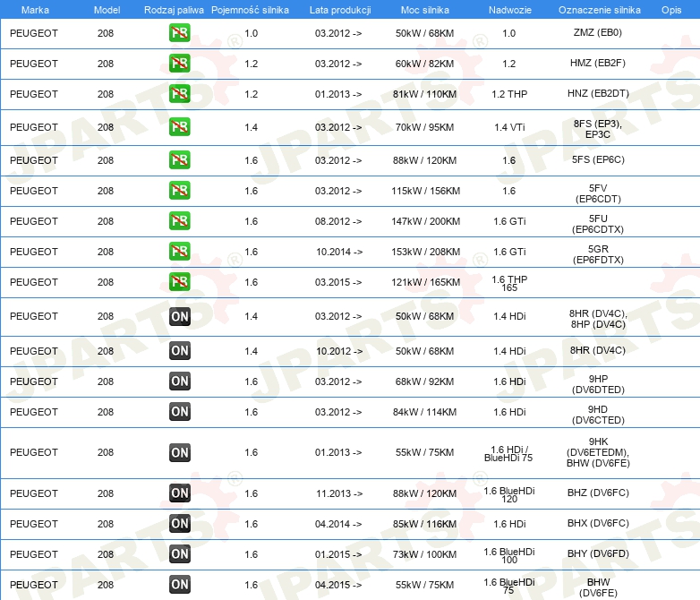Select the engine code 5FV (EP6CDT)

tap(598, 193)
